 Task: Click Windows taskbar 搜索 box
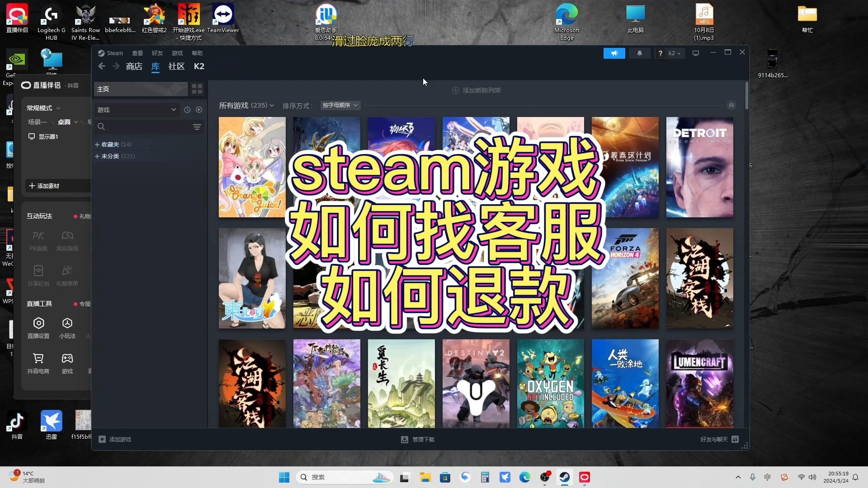point(344,477)
